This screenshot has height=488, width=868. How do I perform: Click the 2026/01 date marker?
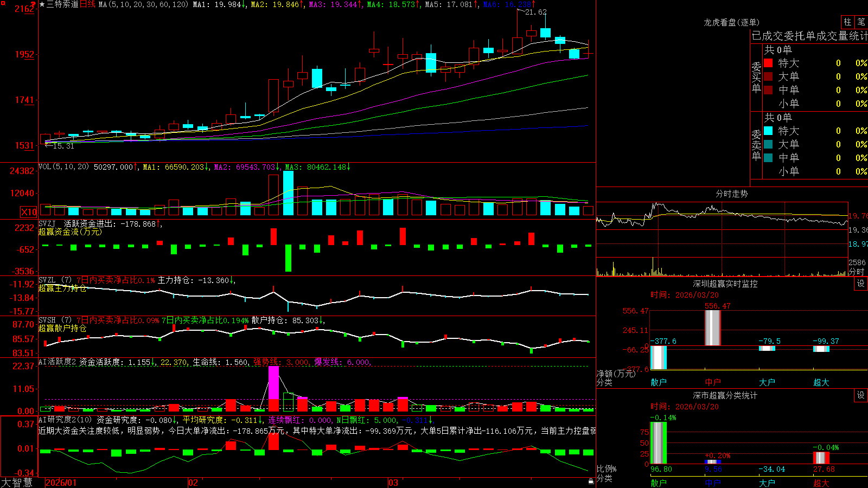click(61, 483)
